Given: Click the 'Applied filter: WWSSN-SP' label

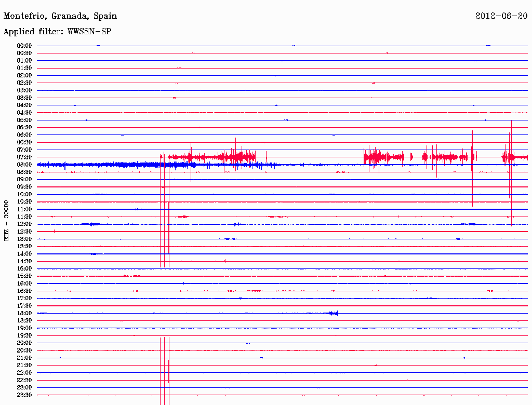Looking at the screenshot, I should (57, 32).
